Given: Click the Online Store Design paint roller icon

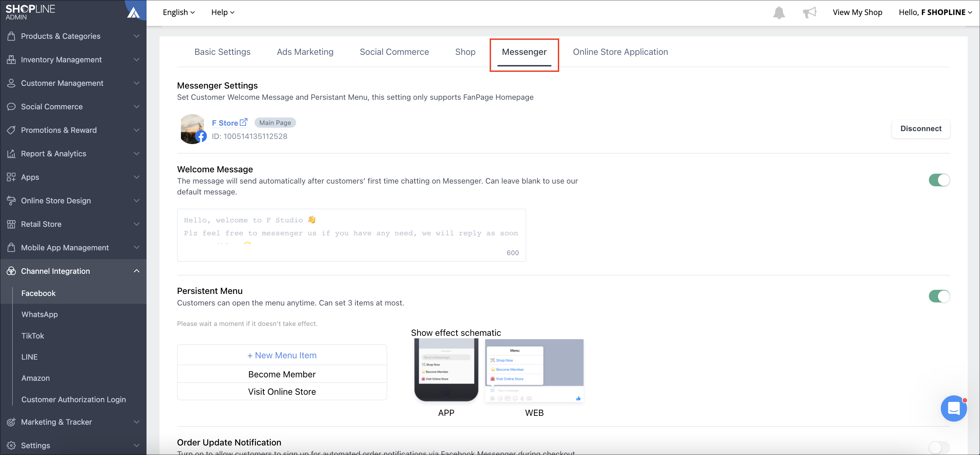Looking at the screenshot, I should (11, 201).
